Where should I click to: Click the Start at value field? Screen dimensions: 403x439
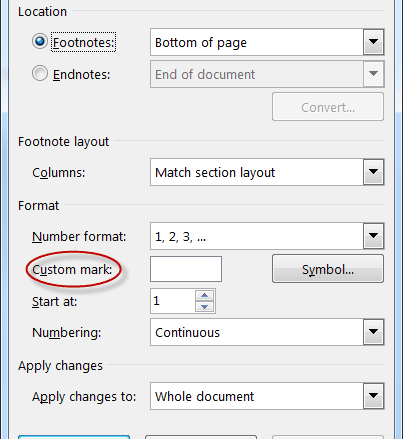(172, 301)
